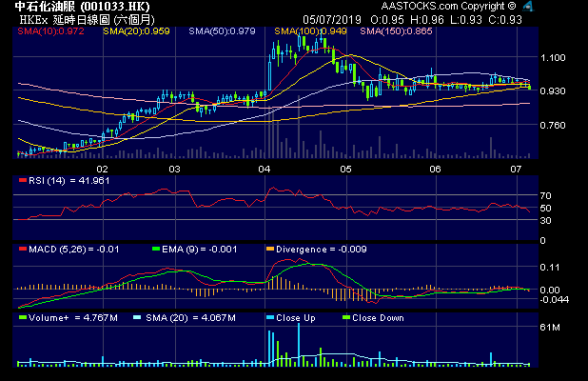
Task: Click the RSI (14) = 41.961 label
Action: tap(69, 181)
